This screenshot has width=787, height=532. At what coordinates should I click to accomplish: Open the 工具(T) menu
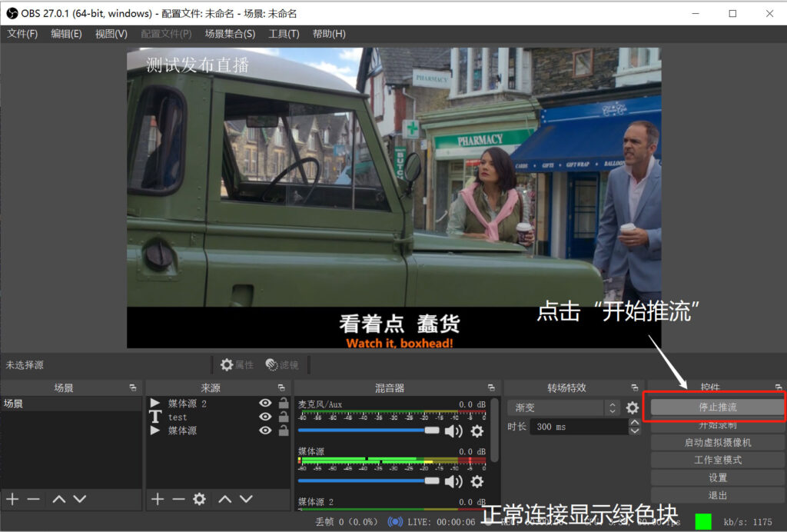click(284, 34)
